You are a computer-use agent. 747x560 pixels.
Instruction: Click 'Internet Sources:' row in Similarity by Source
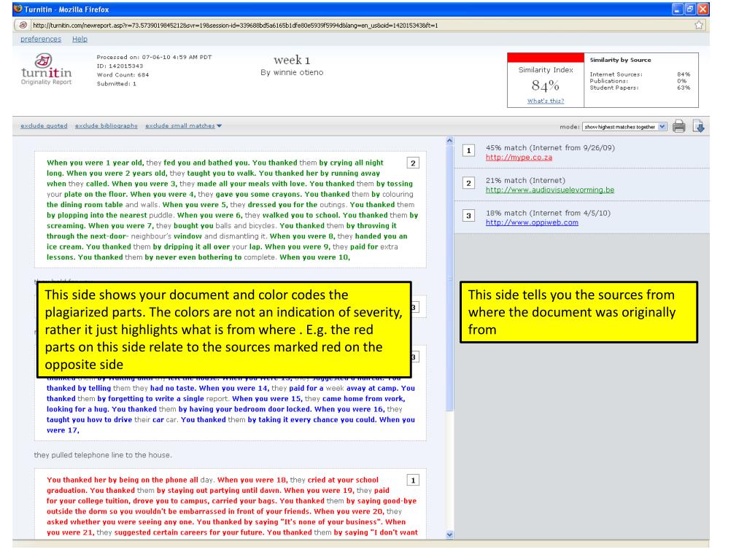(x=640, y=74)
